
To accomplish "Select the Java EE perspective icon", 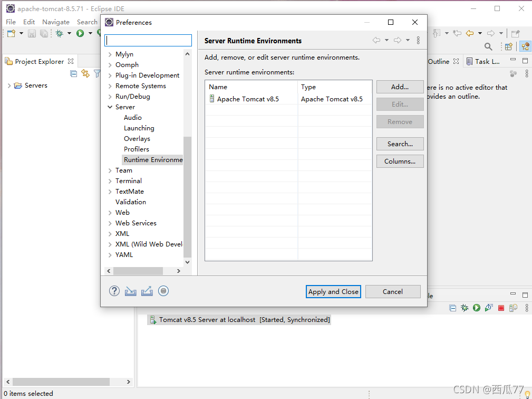I will (x=525, y=46).
